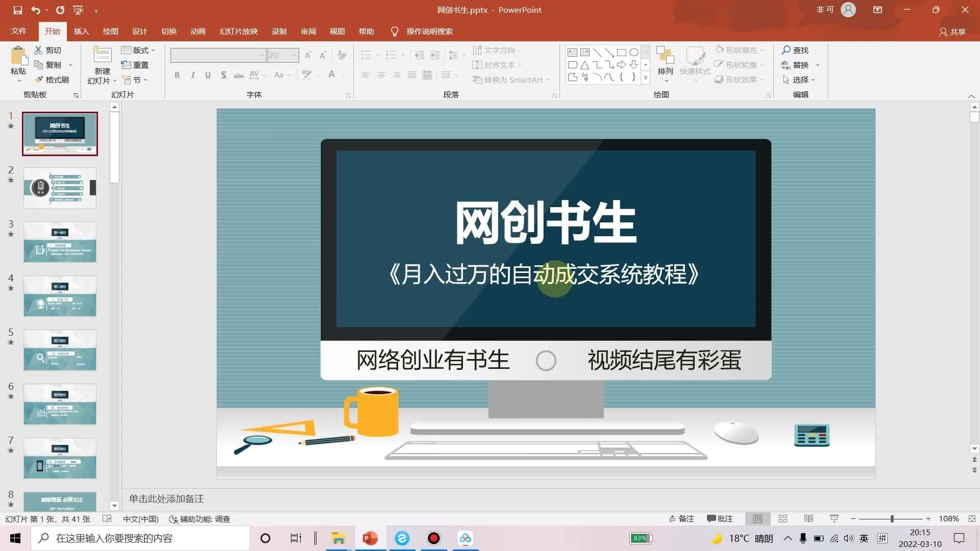Toggle the Notes pane button
The height and width of the screenshot is (551, 980).
click(x=681, y=518)
